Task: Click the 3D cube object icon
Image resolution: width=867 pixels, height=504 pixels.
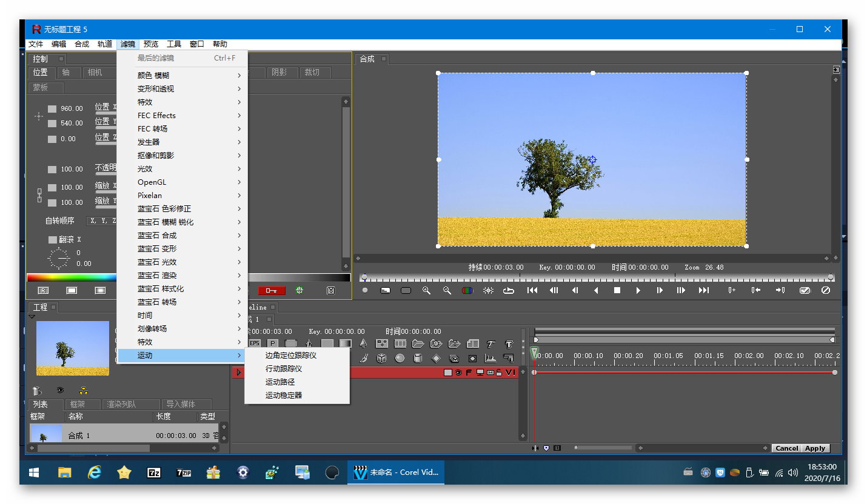Action: [x=381, y=358]
